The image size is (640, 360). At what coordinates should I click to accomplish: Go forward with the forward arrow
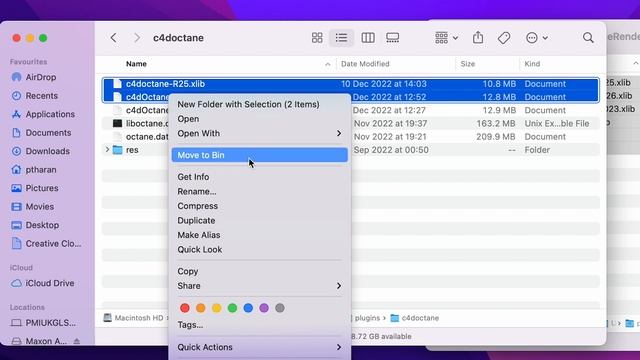pyautogui.click(x=137, y=38)
